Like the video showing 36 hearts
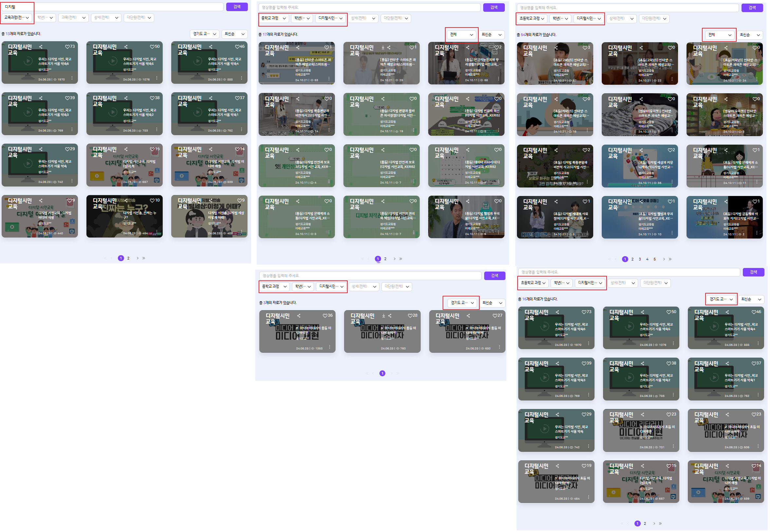This screenshot has width=770, height=532. (325, 316)
